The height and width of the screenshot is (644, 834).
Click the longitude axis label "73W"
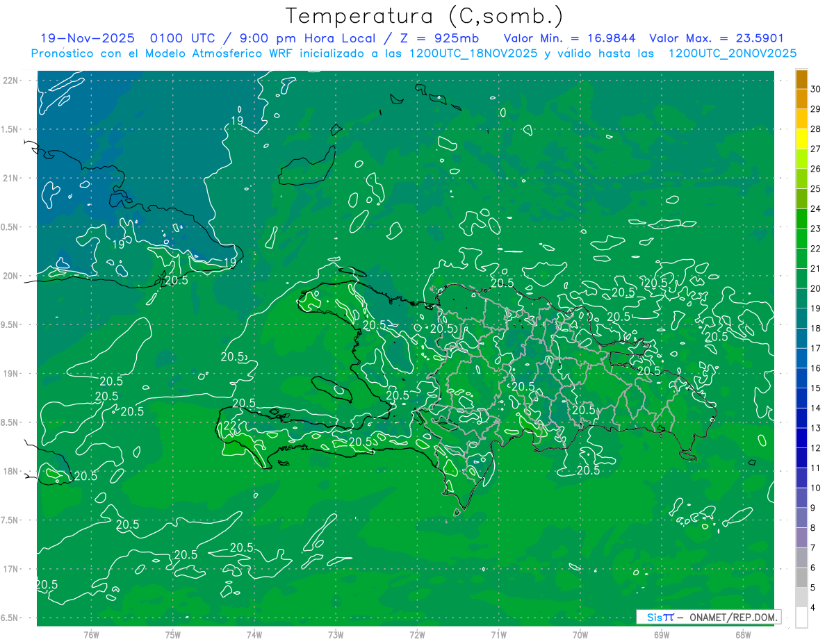point(336,634)
